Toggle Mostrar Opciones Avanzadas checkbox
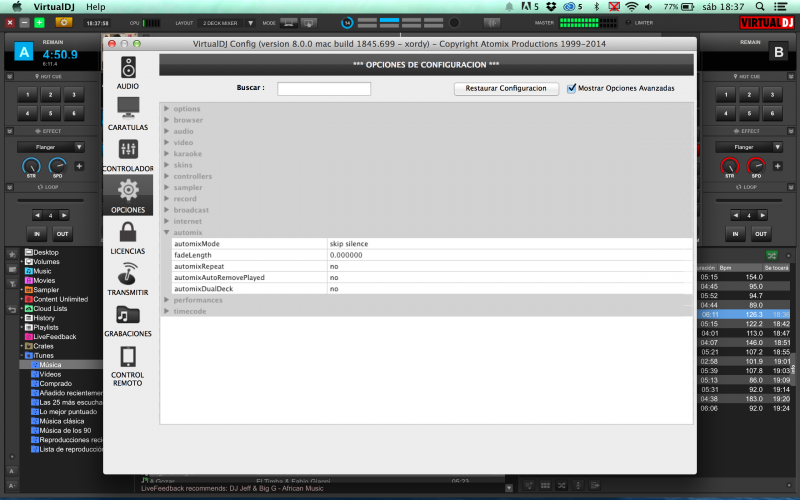Viewport: 800px width, 500px height. click(571, 88)
